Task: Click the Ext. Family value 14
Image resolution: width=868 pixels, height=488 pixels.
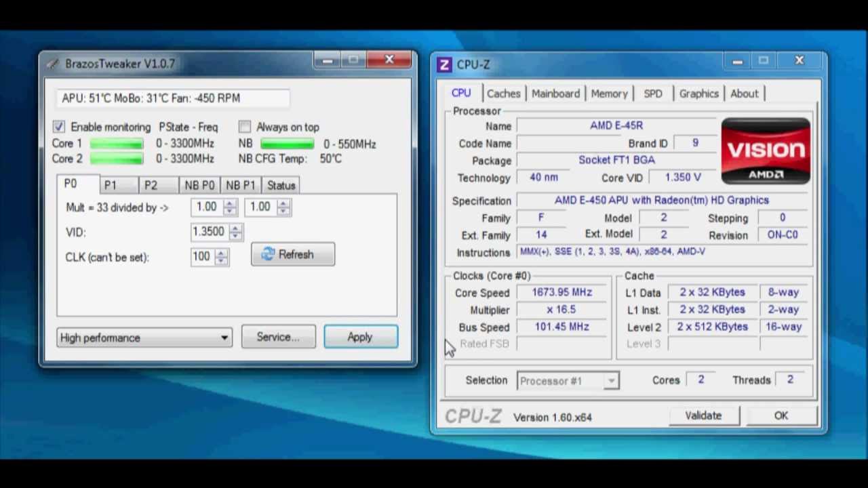Action: tap(541, 235)
